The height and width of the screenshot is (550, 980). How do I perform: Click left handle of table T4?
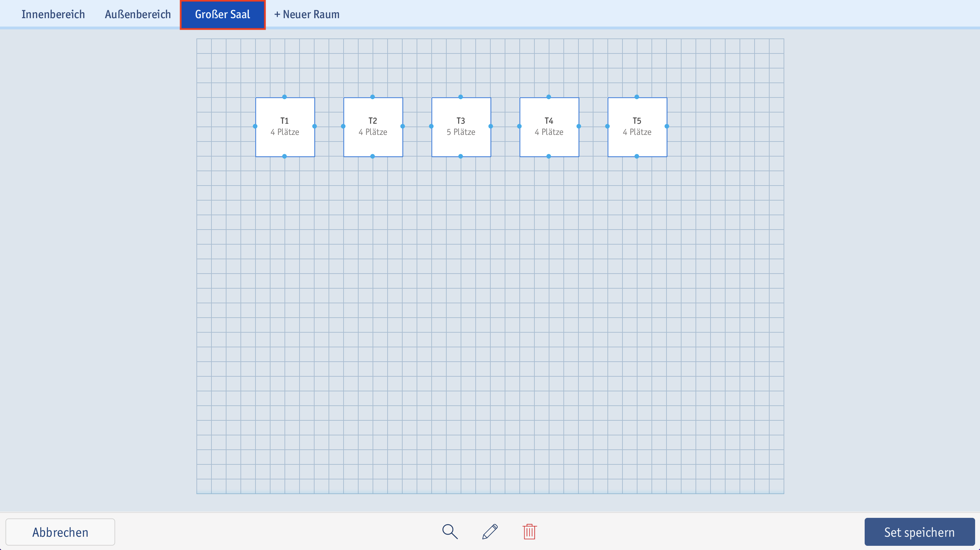coord(519,126)
